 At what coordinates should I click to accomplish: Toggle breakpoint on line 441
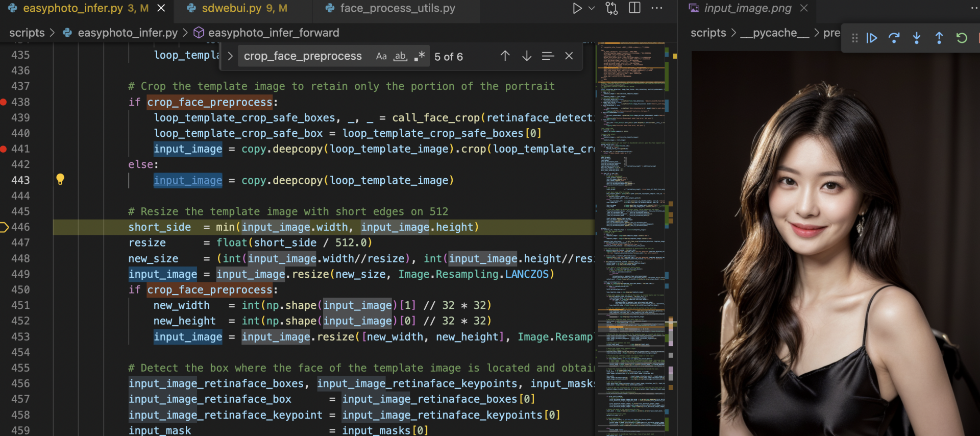3,149
